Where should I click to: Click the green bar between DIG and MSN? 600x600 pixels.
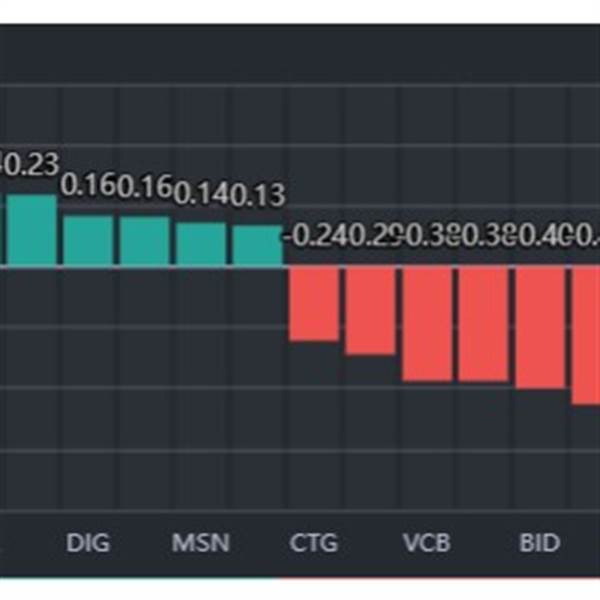(145, 241)
